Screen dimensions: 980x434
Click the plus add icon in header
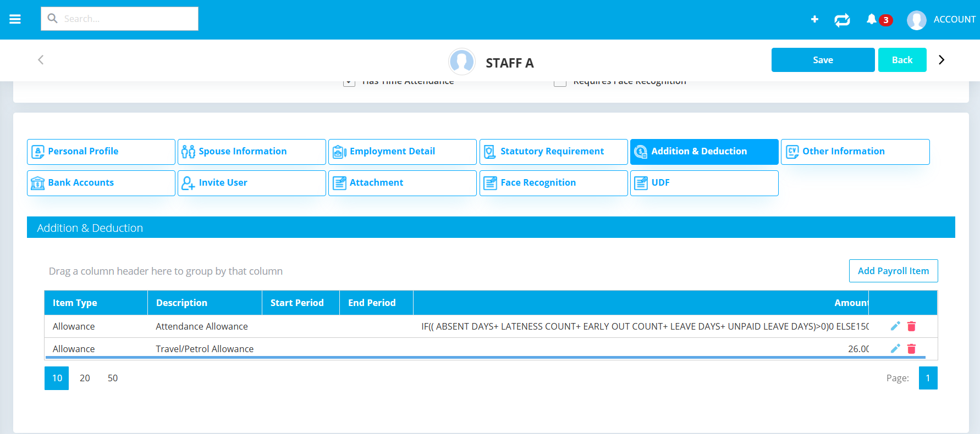814,19
